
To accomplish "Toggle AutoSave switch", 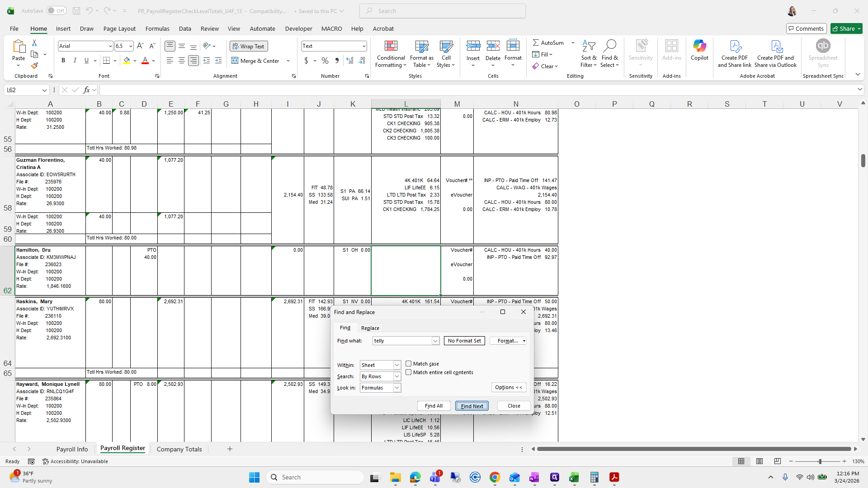I will (x=57, y=11).
